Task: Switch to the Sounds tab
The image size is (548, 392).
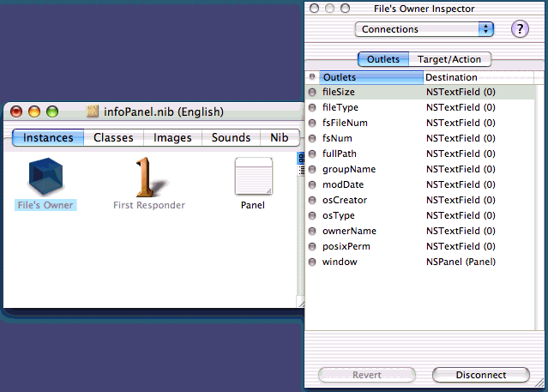Action: point(231,137)
